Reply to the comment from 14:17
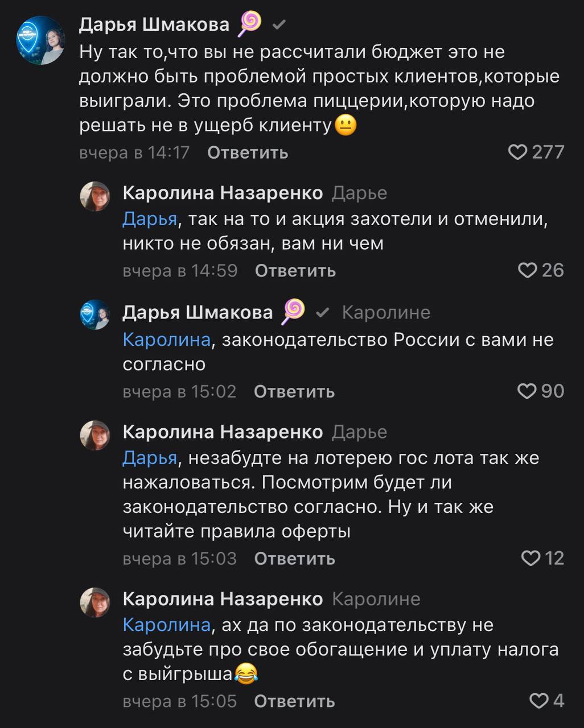The image size is (584, 728). 248,152
